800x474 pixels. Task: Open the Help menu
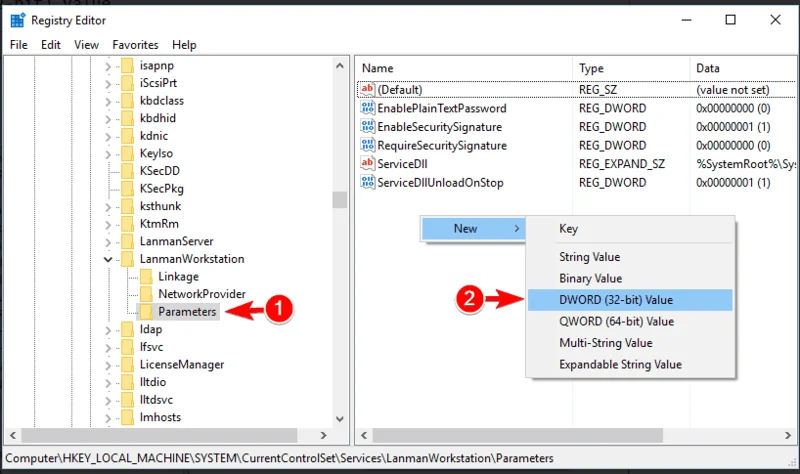tap(184, 45)
